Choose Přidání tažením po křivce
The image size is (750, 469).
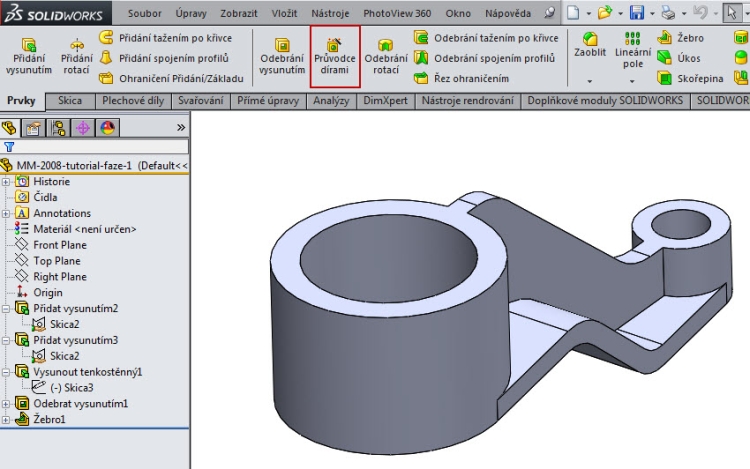point(165,38)
